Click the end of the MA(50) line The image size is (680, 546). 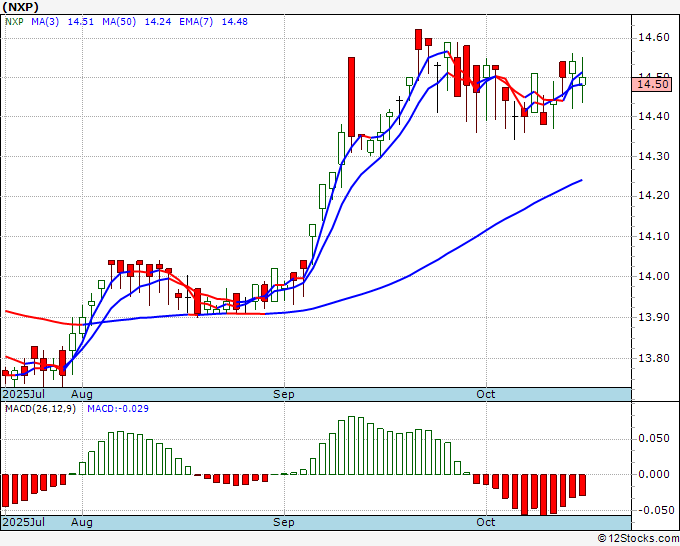(581, 180)
